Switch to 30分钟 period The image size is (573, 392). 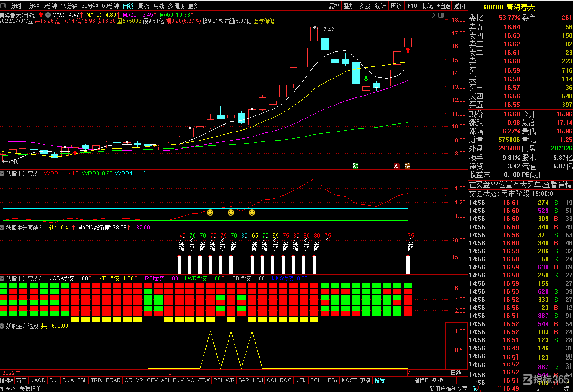tap(90, 6)
